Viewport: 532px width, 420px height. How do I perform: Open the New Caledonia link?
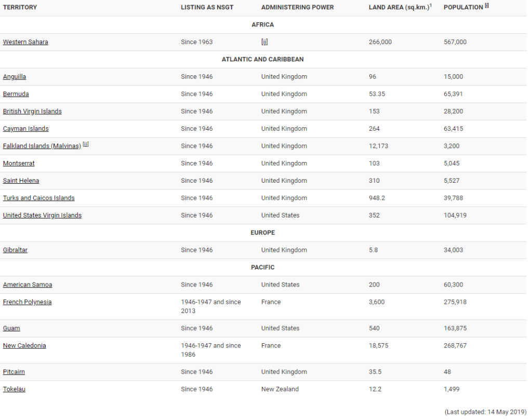click(x=24, y=346)
